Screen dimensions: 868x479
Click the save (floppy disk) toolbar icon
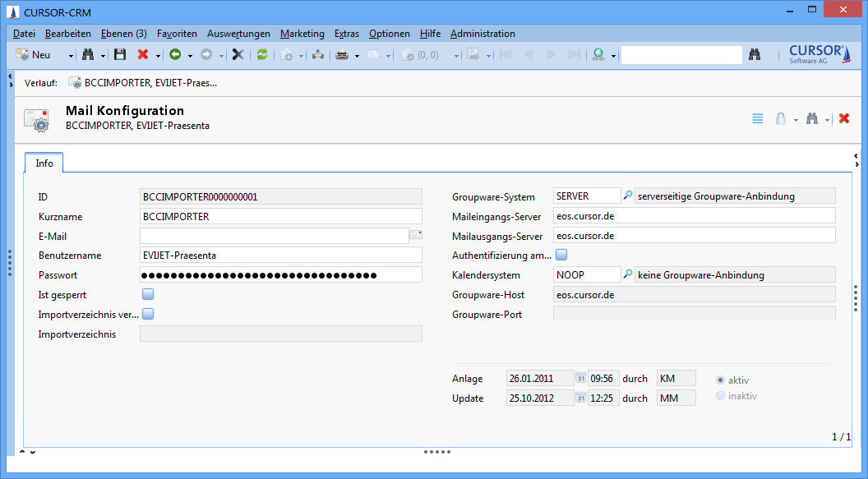120,55
